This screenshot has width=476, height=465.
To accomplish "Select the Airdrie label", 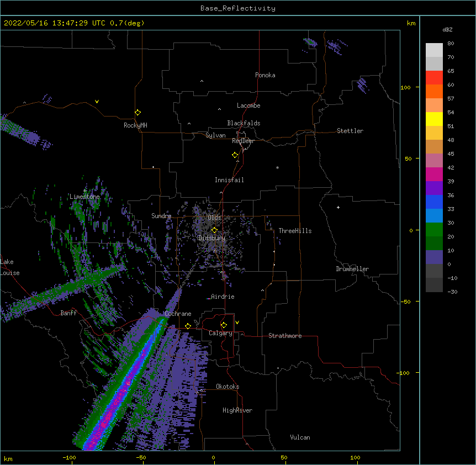I will click(x=223, y=297).
